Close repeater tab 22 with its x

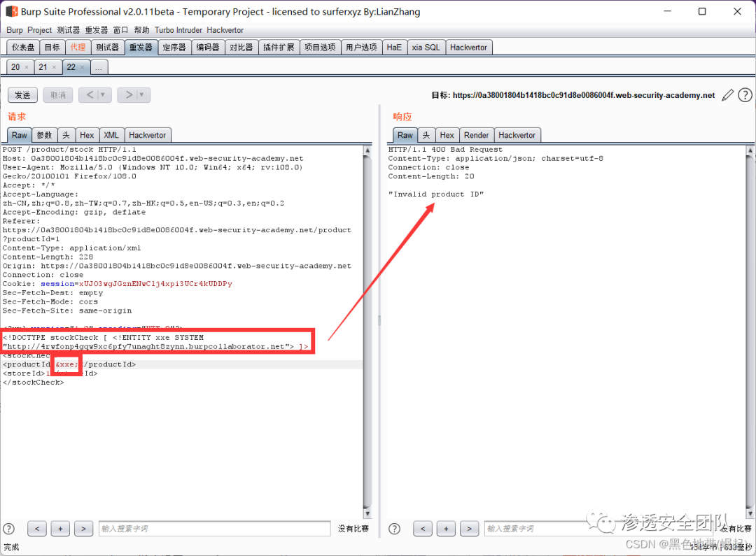82,67
